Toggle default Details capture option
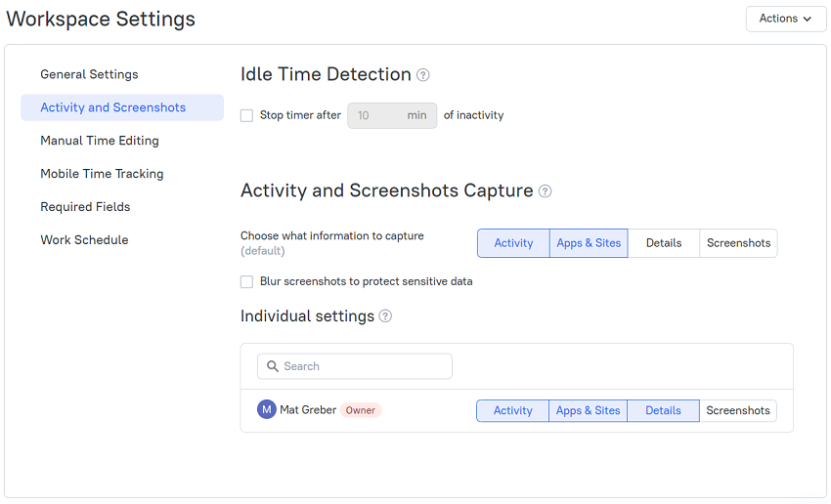This screenshot has width=831, height=504. pyautogui.click(x=664, y=243)
